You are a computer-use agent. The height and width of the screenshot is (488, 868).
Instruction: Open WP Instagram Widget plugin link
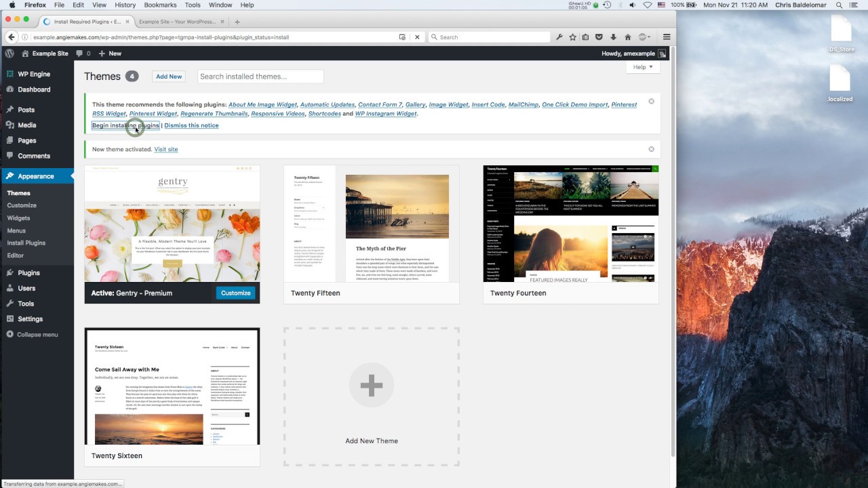[x=386, y=113]
